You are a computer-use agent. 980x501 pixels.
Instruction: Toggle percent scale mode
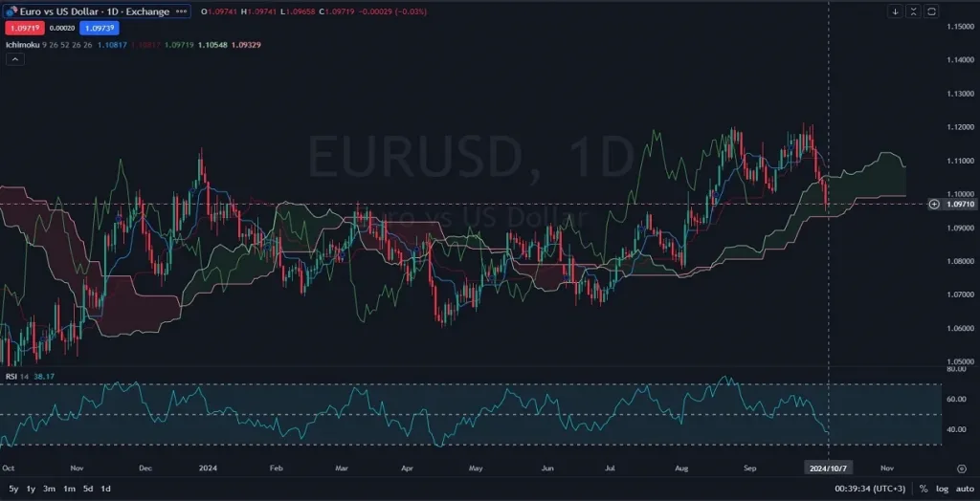pos(924,489)
